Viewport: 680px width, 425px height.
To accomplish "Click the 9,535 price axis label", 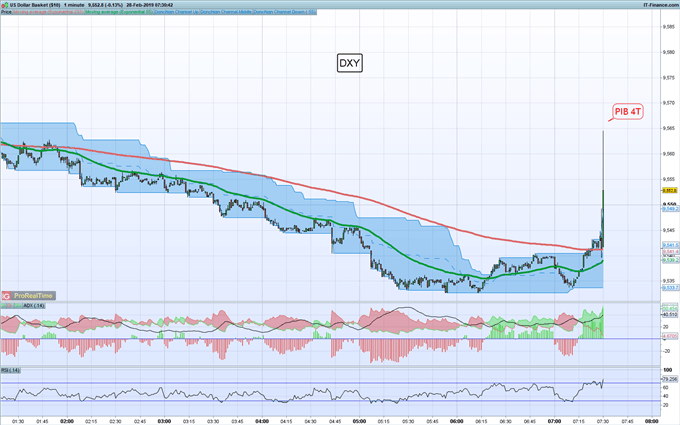I will [668, 281].
